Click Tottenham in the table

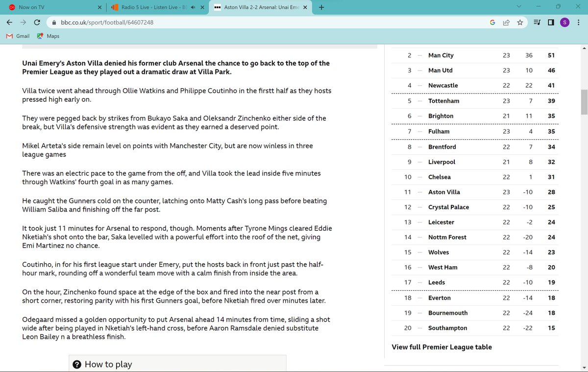[444, 101]
